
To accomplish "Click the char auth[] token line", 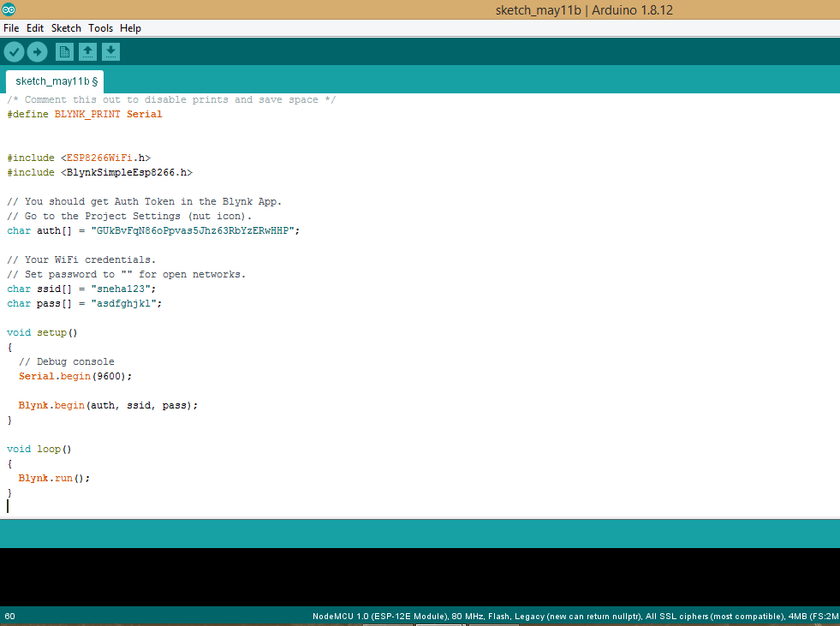I will click(x=153, y=231).
